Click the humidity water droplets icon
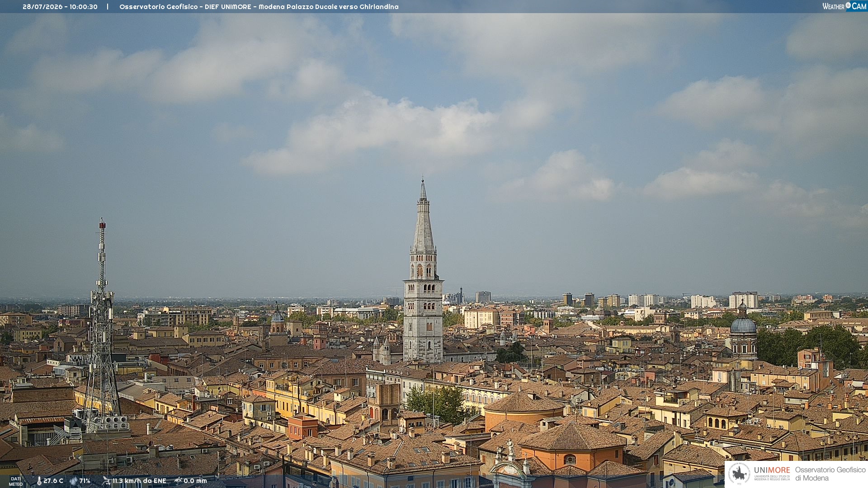This screenshot has width=868, height=488. [74, 481]
